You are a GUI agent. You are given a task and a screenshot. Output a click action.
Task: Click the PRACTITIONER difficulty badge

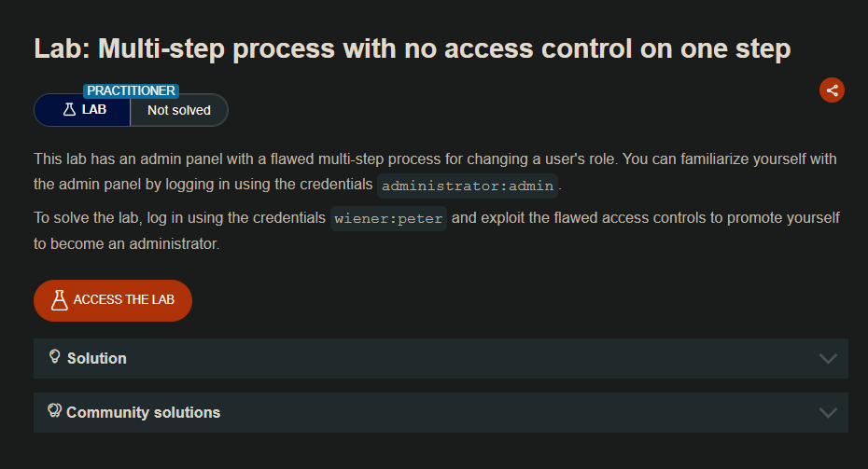pos(132,90)
